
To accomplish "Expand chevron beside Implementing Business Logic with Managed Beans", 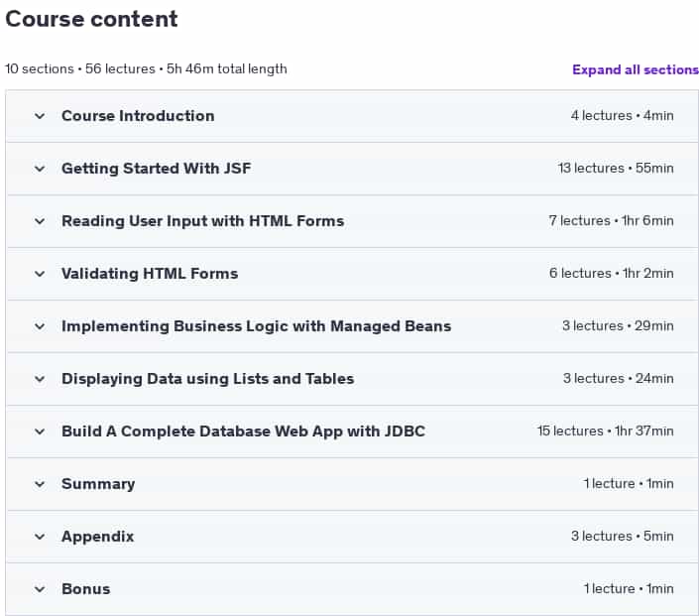I will 40,326.
